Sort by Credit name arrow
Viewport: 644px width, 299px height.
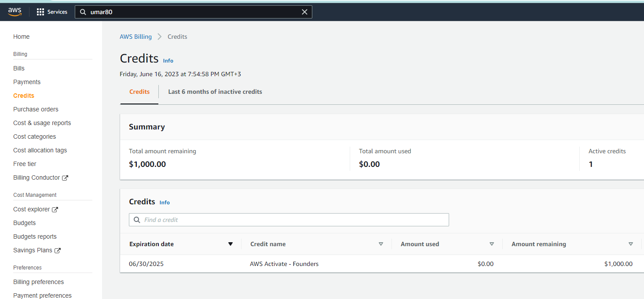[x=381, y=244]
